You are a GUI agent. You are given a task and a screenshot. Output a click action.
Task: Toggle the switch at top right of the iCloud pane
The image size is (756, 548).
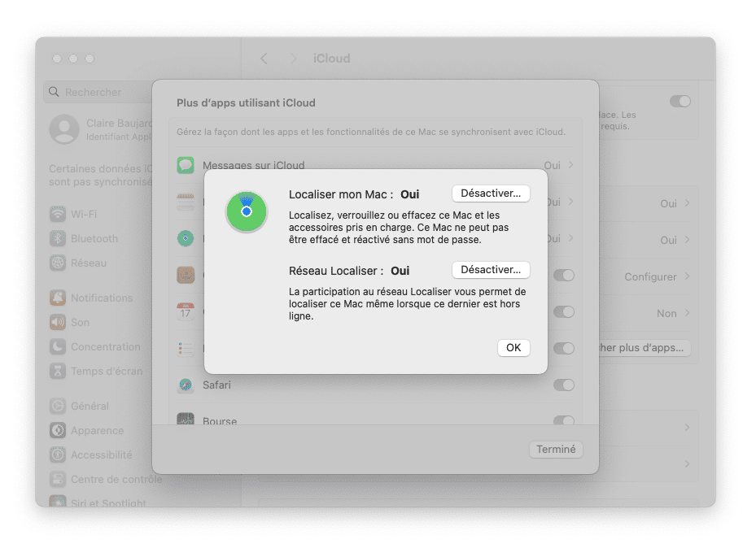pos(680,101)
